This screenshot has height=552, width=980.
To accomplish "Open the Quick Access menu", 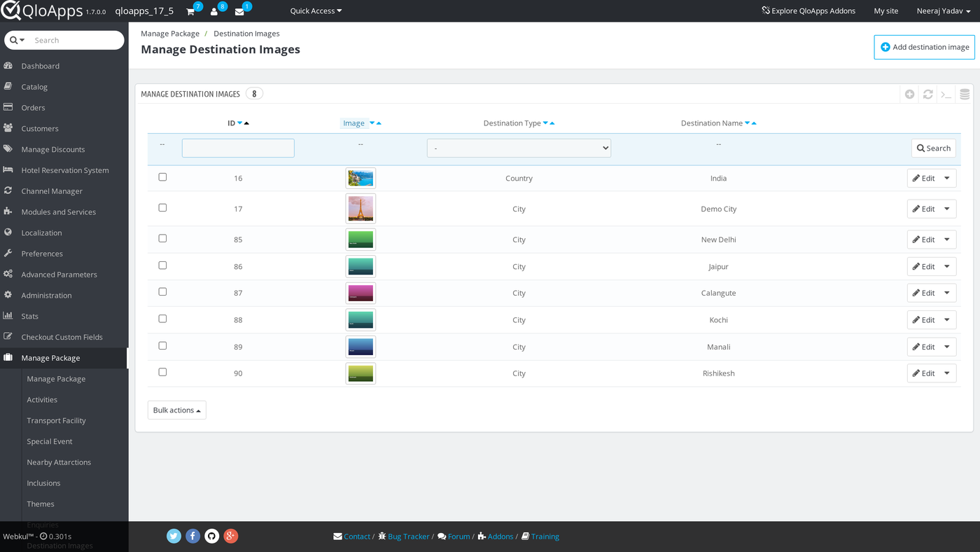I will point(316,11).
